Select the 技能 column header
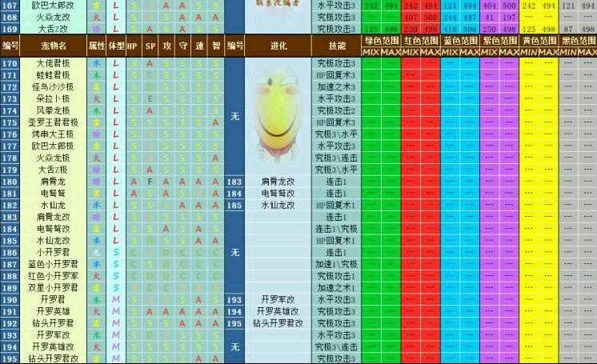597x364 pixels. point(337,46)
